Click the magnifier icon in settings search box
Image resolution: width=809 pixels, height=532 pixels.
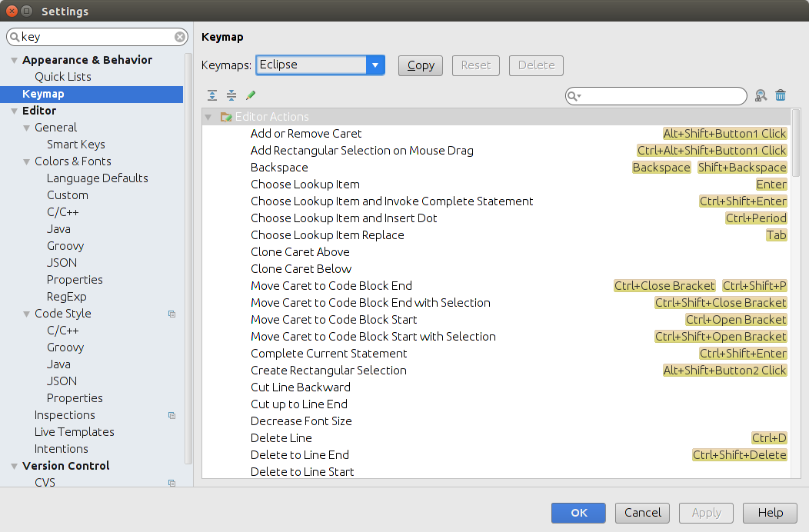15,37
